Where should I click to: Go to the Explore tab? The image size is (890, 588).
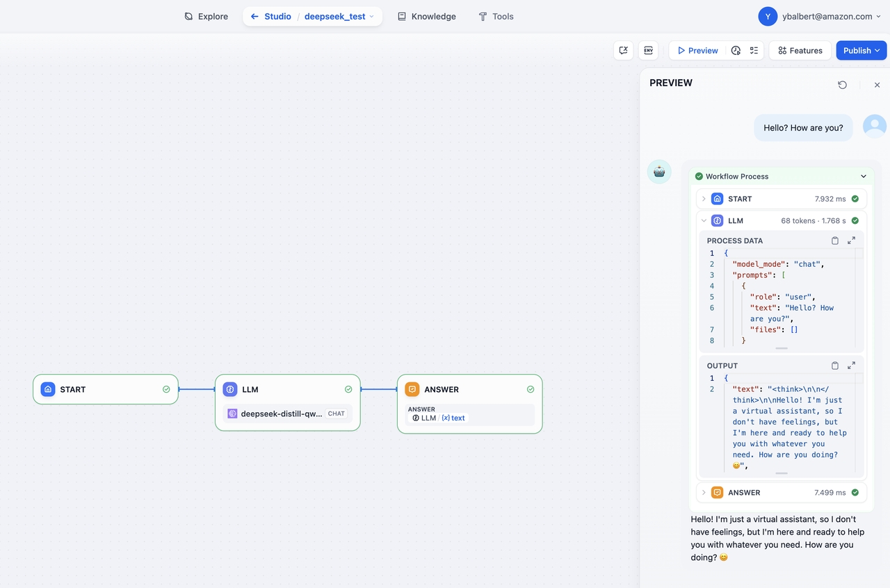coord(206,17)
